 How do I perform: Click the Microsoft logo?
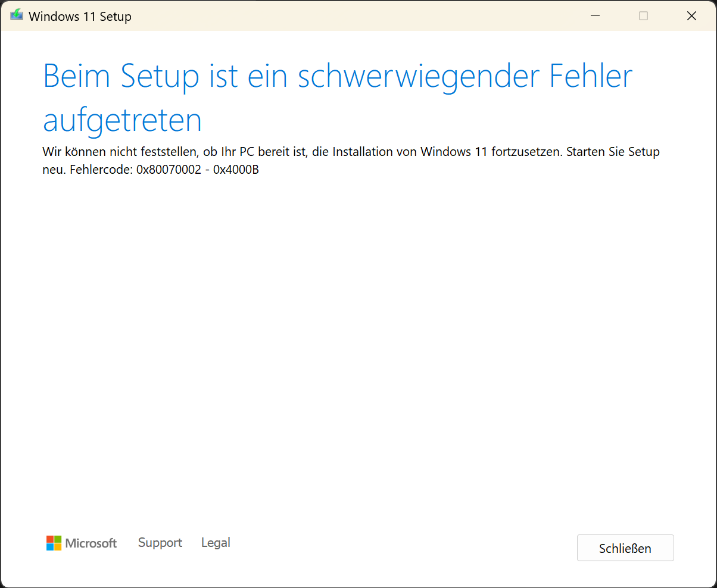[x=82, y=543]
